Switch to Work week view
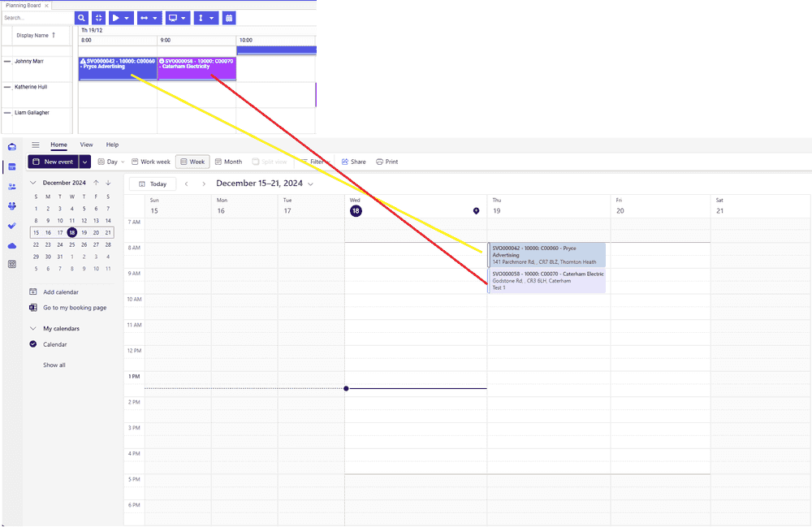The height and width of the screenshot is (527, 812). (151, 162)
